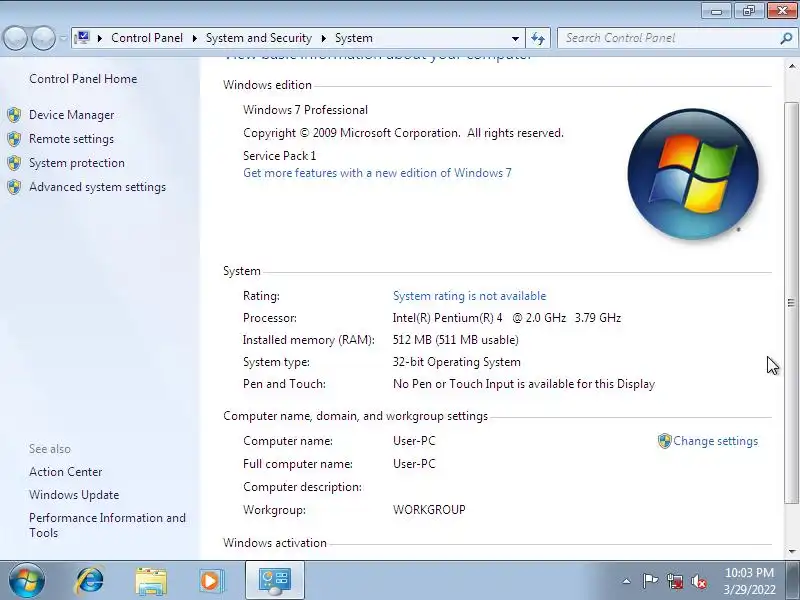This screenshot has height=600, width=800.
Task: Open Remote settings link
Action: [x=71, y=139]
